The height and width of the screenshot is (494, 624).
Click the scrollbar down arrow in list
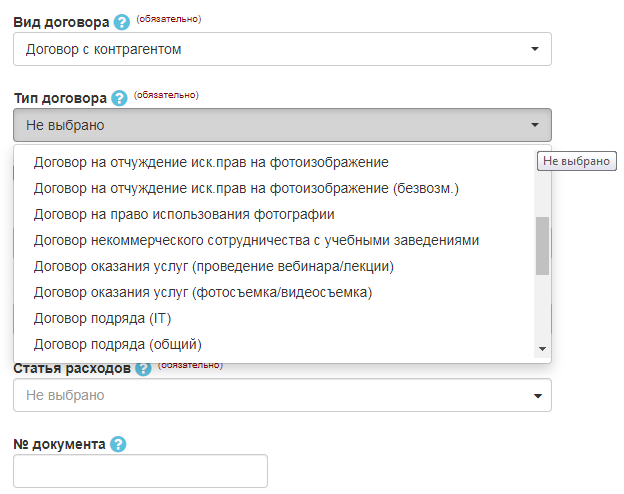pos(542,349)
